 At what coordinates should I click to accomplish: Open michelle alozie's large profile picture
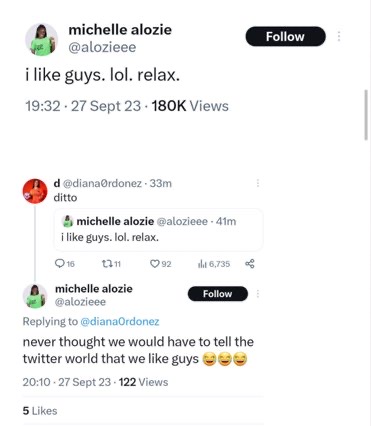coord(41,39)
